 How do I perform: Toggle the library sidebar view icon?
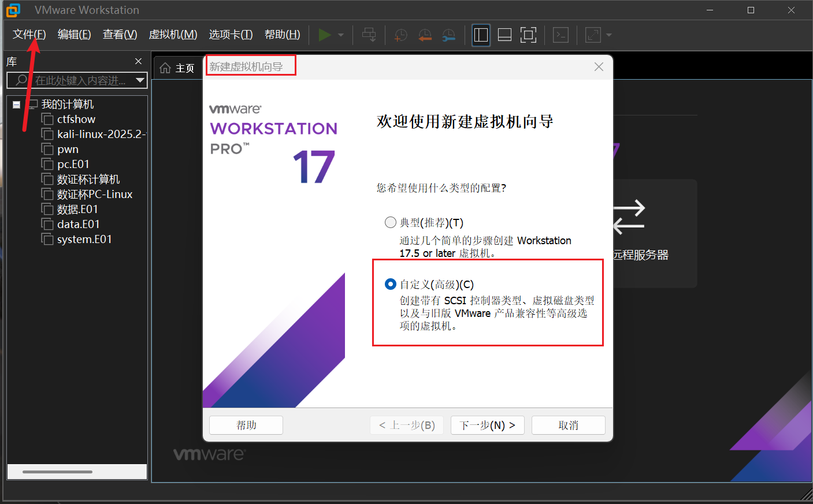[x=481, y=35]
